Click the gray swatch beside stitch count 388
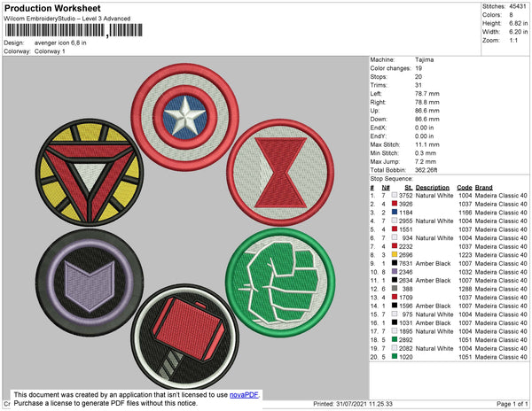 pos(395,289)
